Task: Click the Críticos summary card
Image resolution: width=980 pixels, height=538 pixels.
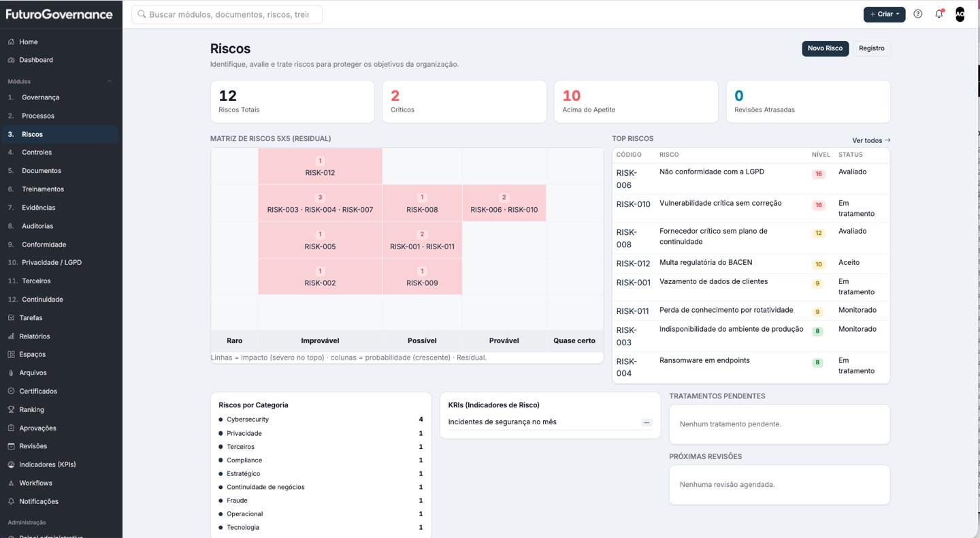Action: coord(464,101)
